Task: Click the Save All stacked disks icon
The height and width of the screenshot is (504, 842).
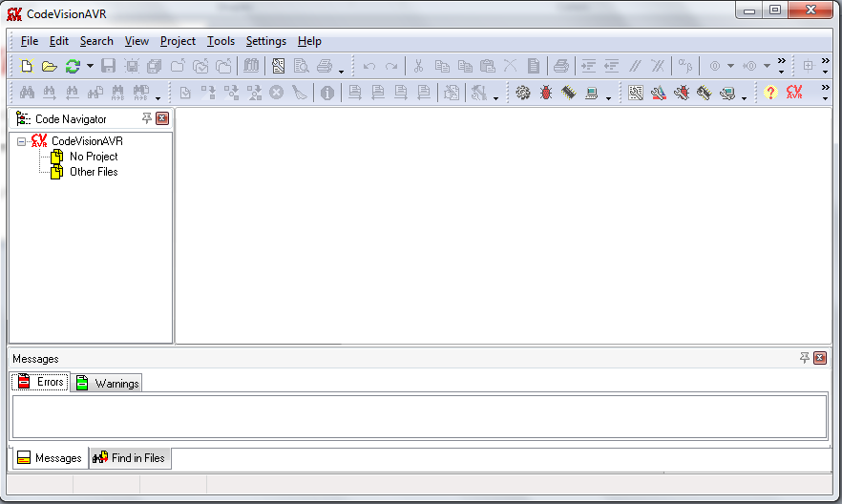Action: (x=155, y=66)
